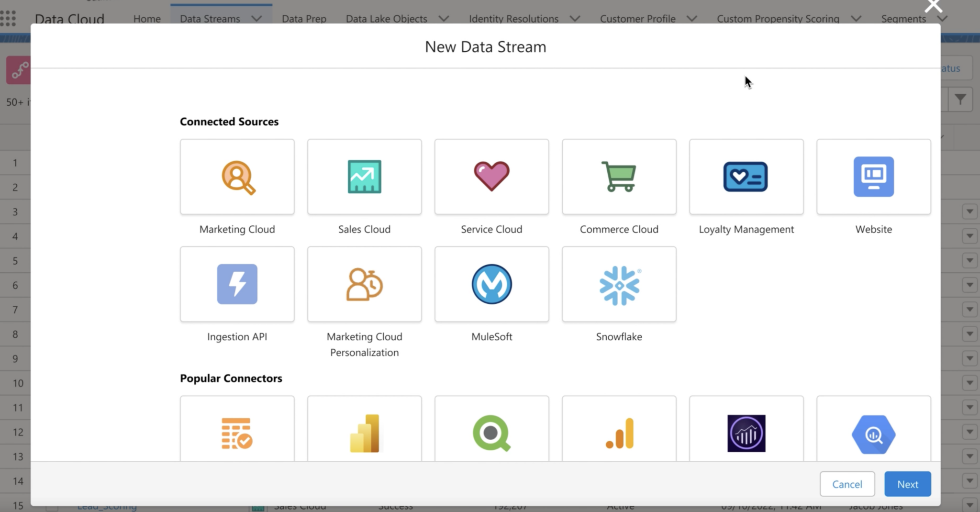Choose the Snowflake connected source
The image size is (980, 512).
(619, 284)
